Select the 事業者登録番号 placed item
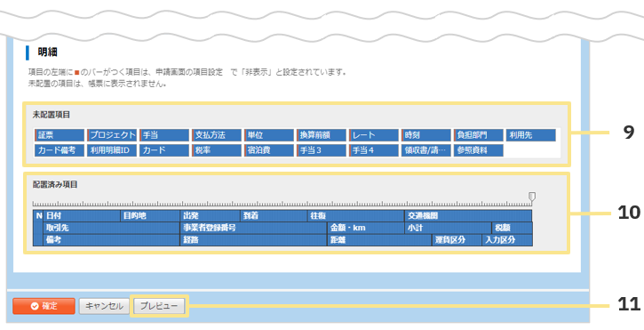This screenshot has width=644, height=330. tap(253, 228)
